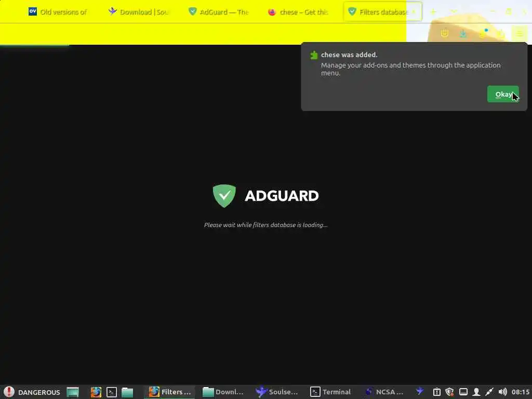This screenshot has height=399, width=532.
Task: Click the Soulseek bird tray icon
Action: pyautogui.click(x=420, y=391)
